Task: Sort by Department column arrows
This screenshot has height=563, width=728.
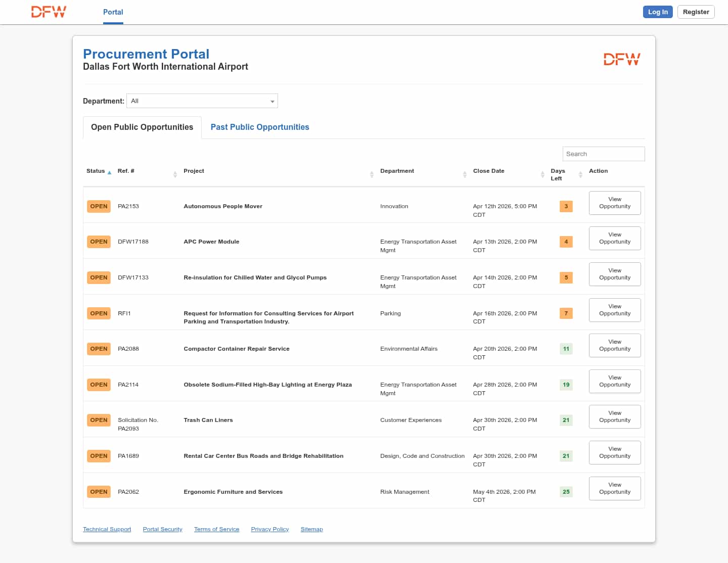Action: pos(465,174)
